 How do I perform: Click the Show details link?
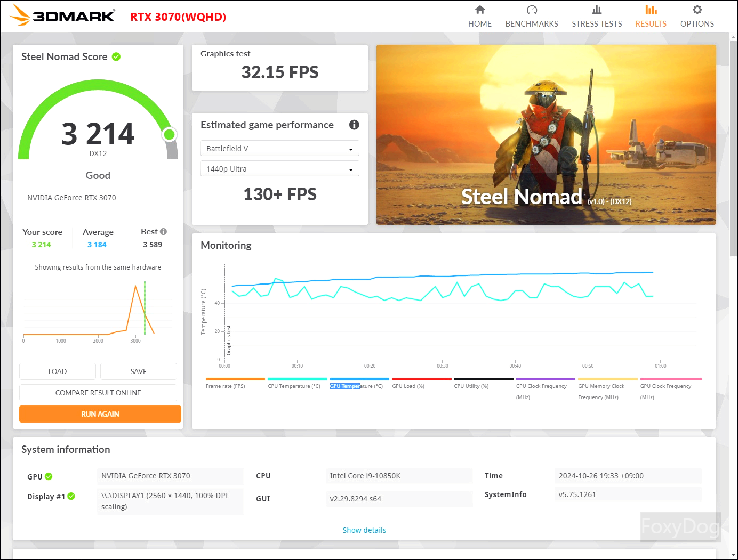pyautogui.click(x=364, y=530)
